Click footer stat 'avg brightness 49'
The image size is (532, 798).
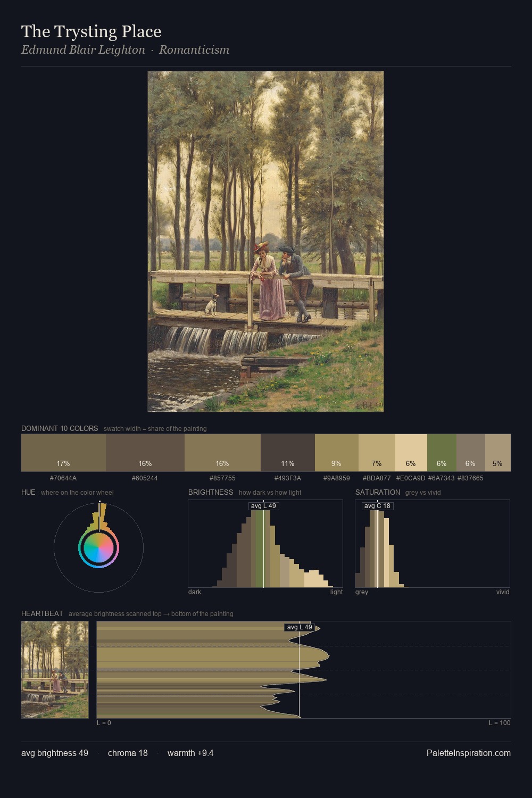click(x=55, y=753)
